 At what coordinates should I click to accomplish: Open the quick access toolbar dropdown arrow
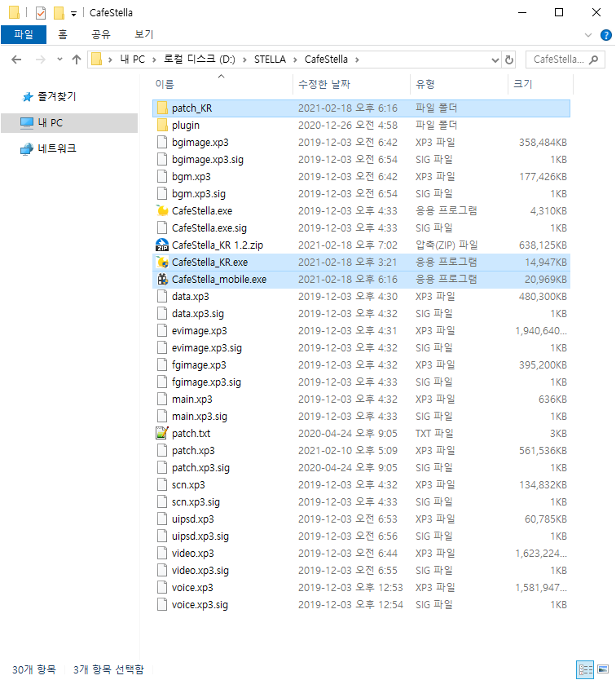[73, 14]
